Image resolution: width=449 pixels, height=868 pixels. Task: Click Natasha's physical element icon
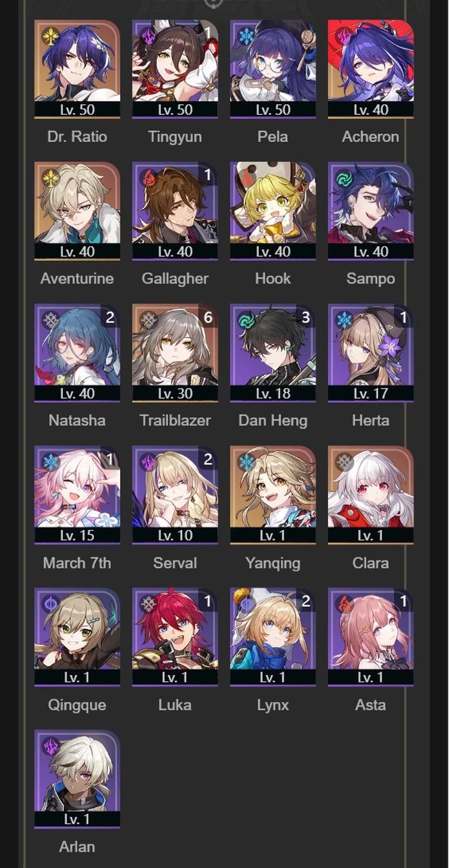[49, 320]
